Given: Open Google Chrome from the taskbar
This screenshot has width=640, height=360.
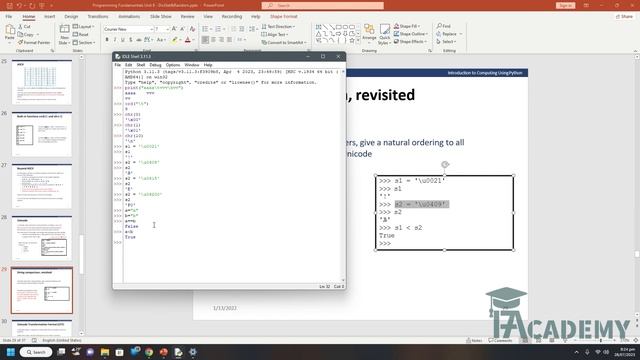Looking at the screenshot, I should (149, 352).
